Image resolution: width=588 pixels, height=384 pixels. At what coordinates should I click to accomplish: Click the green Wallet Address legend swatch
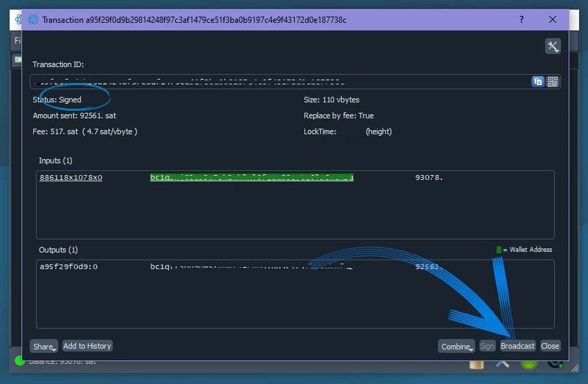(x=499, y=250)
